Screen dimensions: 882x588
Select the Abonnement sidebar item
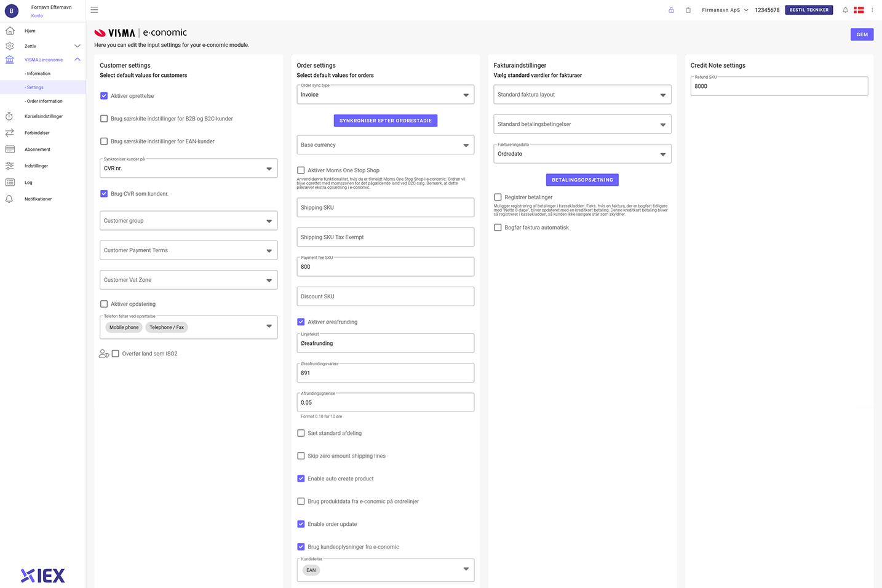point(38,149)
